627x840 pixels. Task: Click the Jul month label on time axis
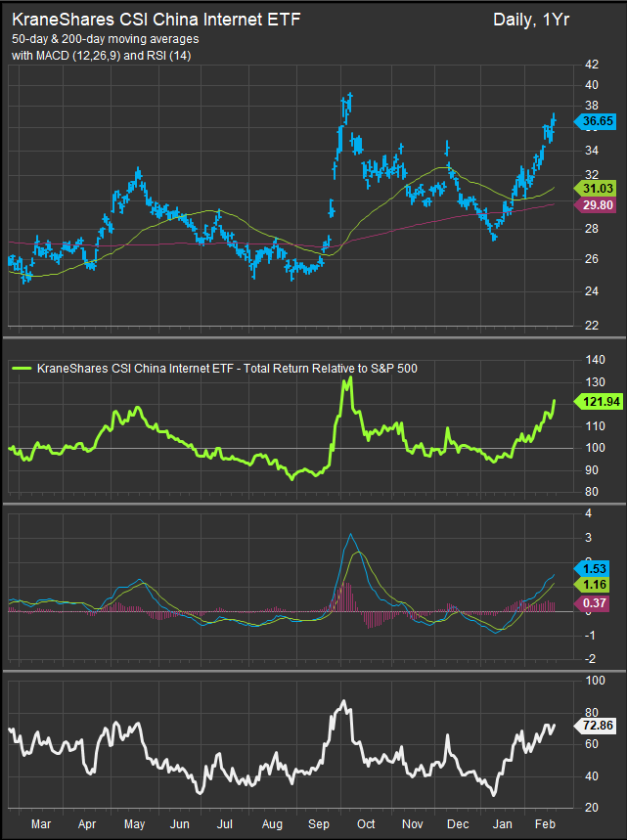[x=225, y=824]
